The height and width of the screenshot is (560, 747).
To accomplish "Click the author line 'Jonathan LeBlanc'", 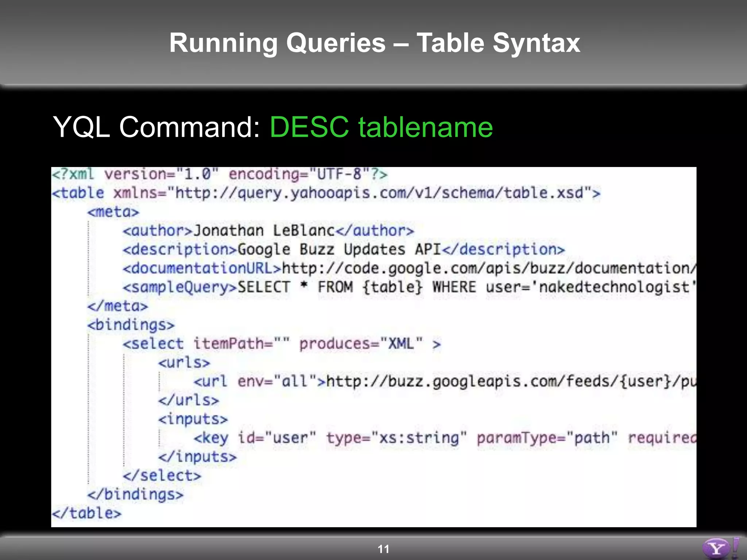I will (x=268, y=231).
